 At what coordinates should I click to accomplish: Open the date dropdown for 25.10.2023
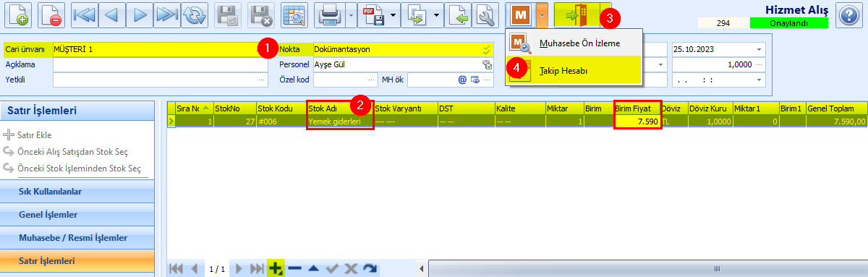tap(759, 49)
